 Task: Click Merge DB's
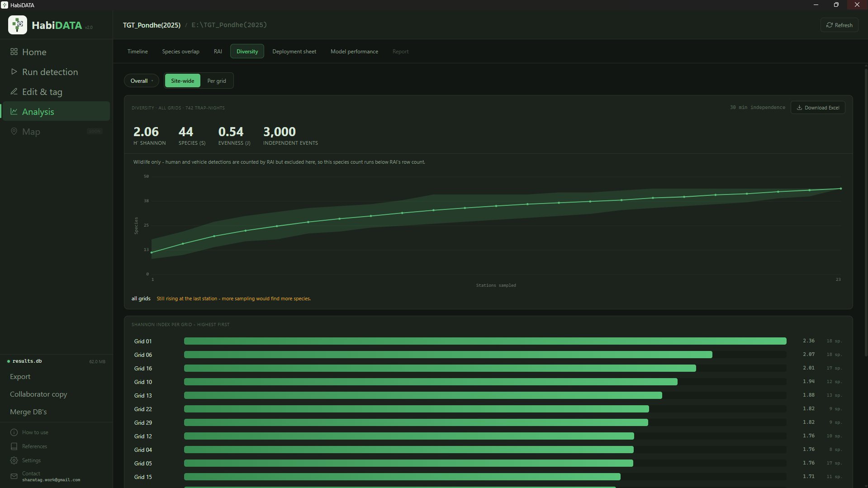28,412
